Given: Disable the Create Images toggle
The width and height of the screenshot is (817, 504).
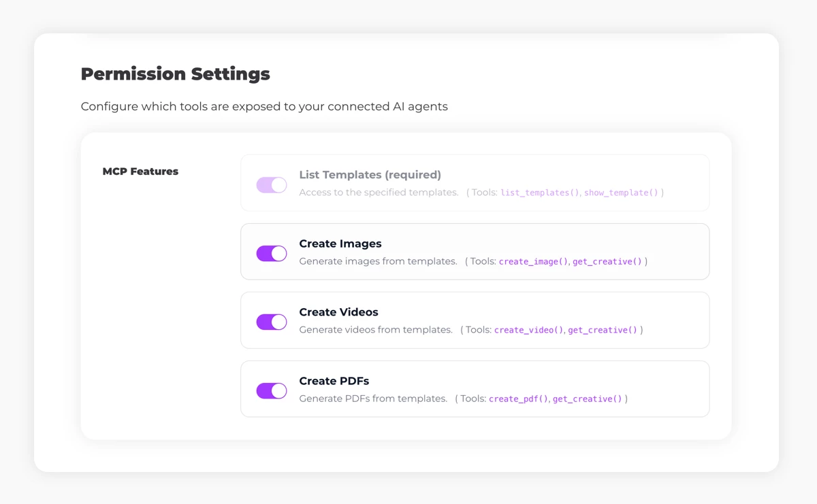Looking at the screenshot, I should 271,254.
